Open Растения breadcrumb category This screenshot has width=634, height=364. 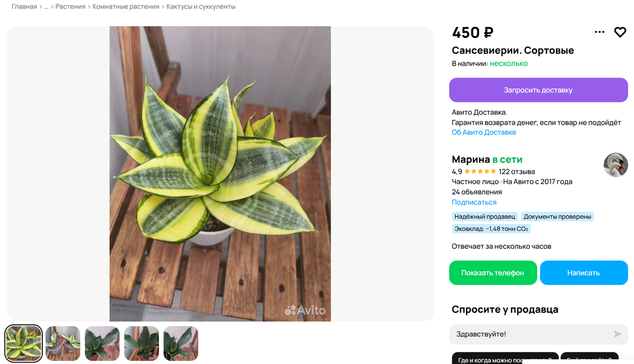pyautogui.click(x=70, y=7)
